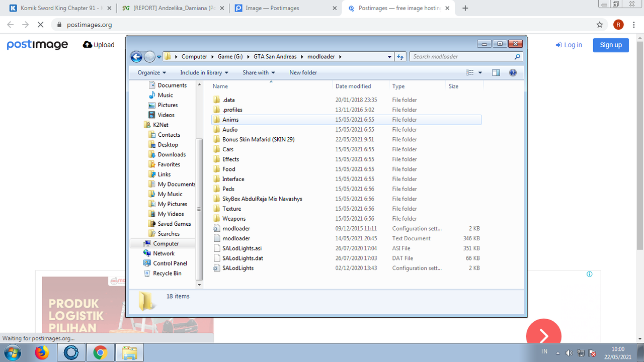Open the Include in library menu

[x=204, y=72]
